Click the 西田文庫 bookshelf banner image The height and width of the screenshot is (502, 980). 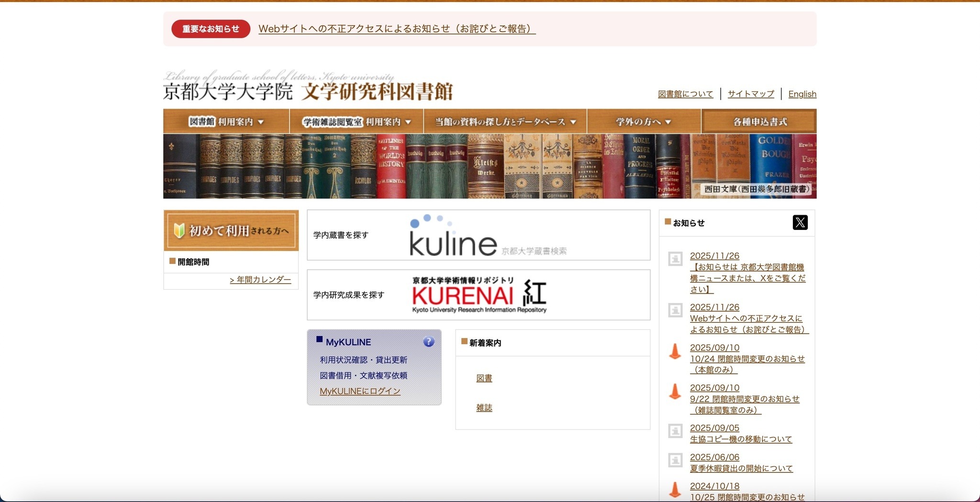pos(490,166)
